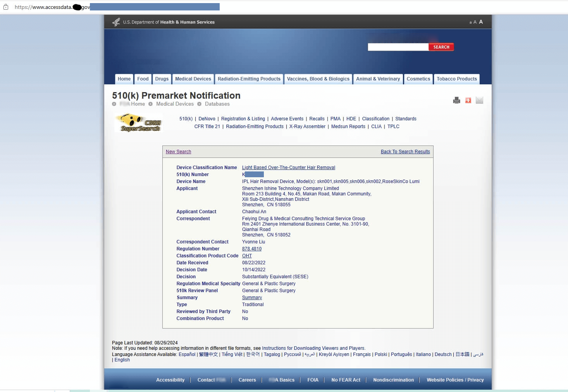Go to Back To Search Results
The height and width of the screenshot is (392, 568).
405,152
